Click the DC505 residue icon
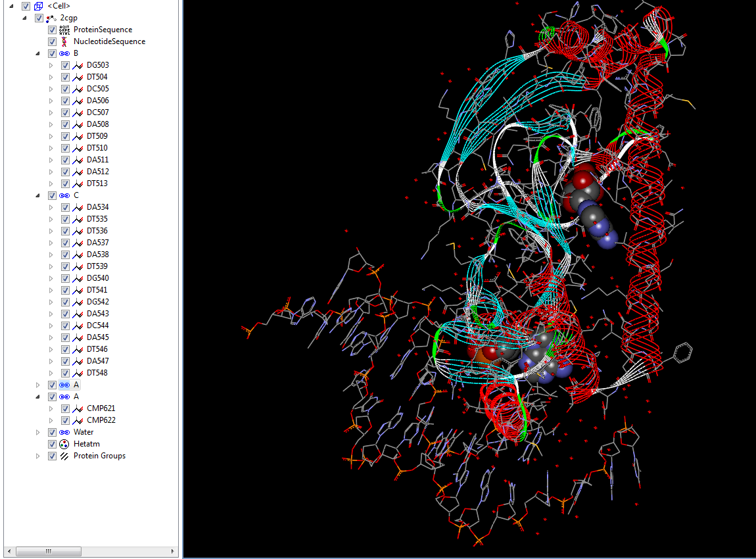Viewport: 756px width, 559px height. coord(77,89)
